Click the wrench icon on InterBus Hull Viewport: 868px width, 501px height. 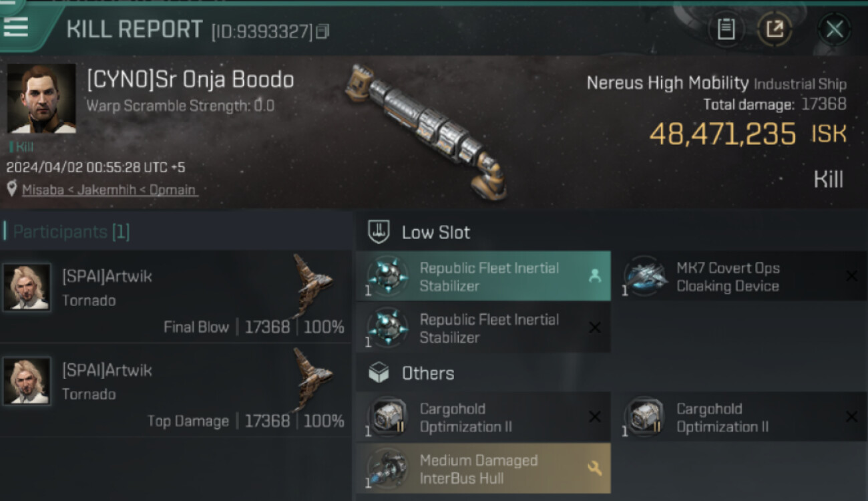click(594, 469)
